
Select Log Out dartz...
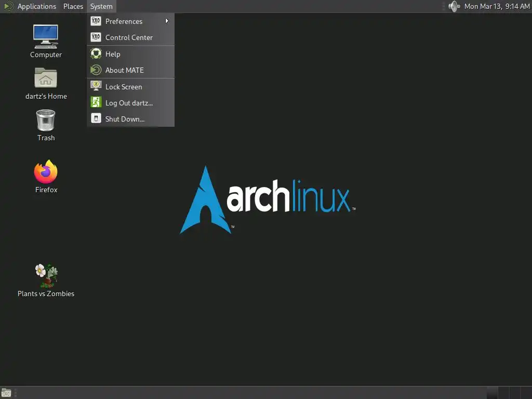tap(130, 103)
